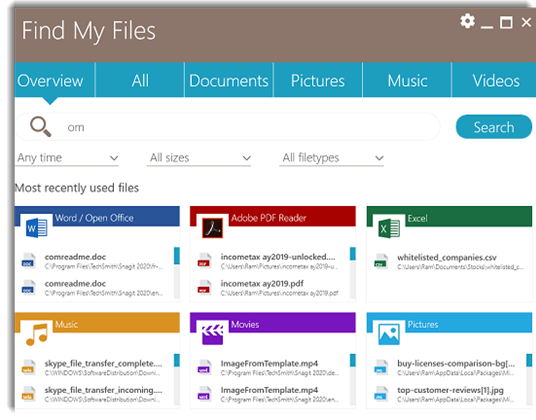Click csv icon beside whitelisted_companies.csv
The width and height of the screenshot is (536, 420).
coord(381,261)
